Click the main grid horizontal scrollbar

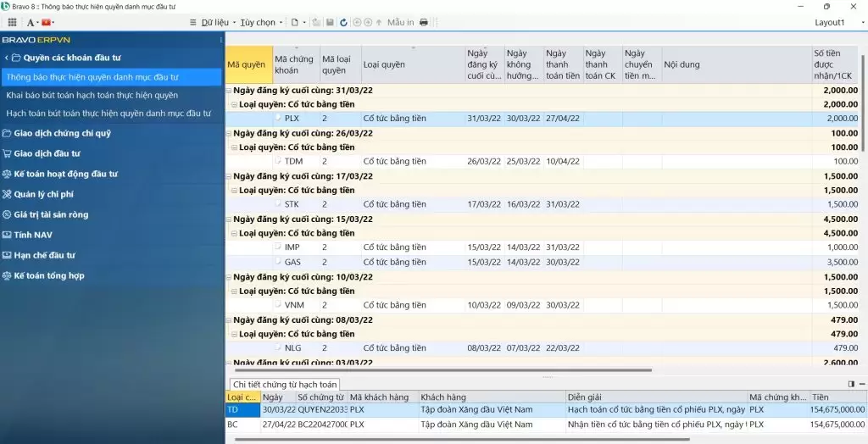click(x=441, y=369)
